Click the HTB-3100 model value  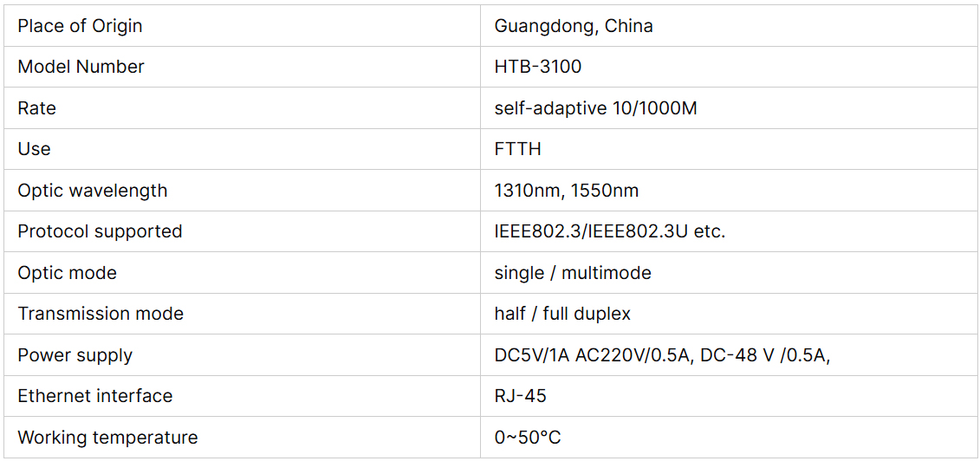point(538,67)
